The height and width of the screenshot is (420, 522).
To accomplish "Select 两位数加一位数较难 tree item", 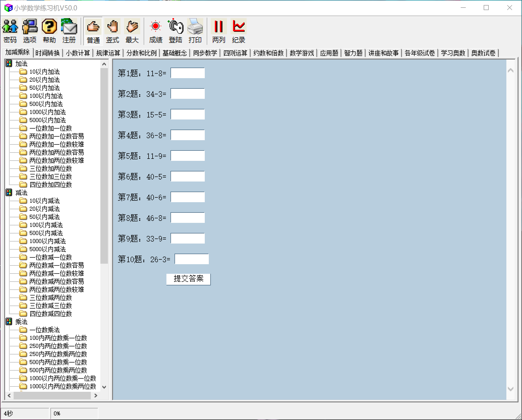I will [x=57, y=144].
